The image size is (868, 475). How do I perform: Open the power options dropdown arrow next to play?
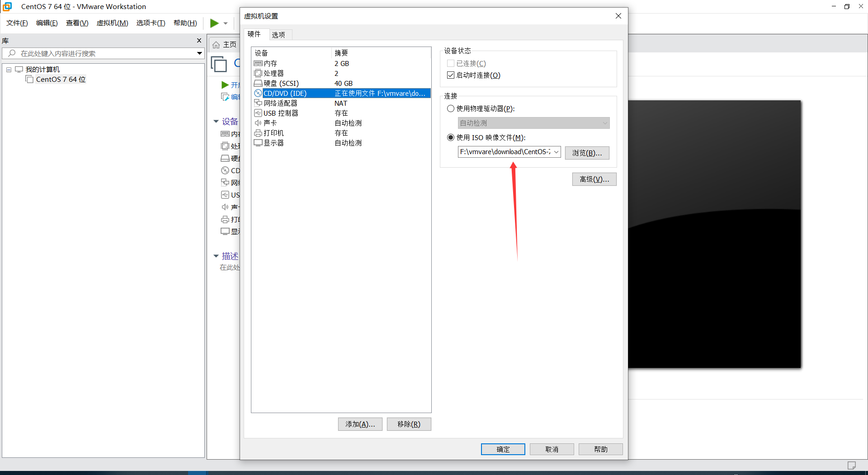click(226, 24)
